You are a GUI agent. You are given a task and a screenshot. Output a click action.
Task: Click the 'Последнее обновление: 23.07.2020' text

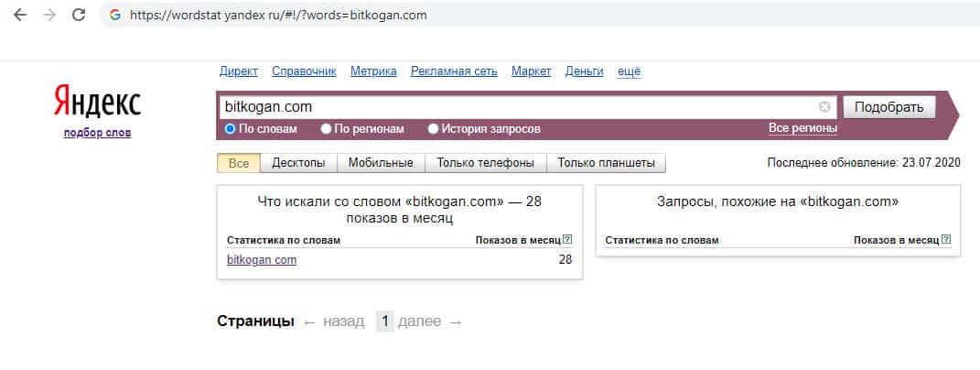[863, 163]
